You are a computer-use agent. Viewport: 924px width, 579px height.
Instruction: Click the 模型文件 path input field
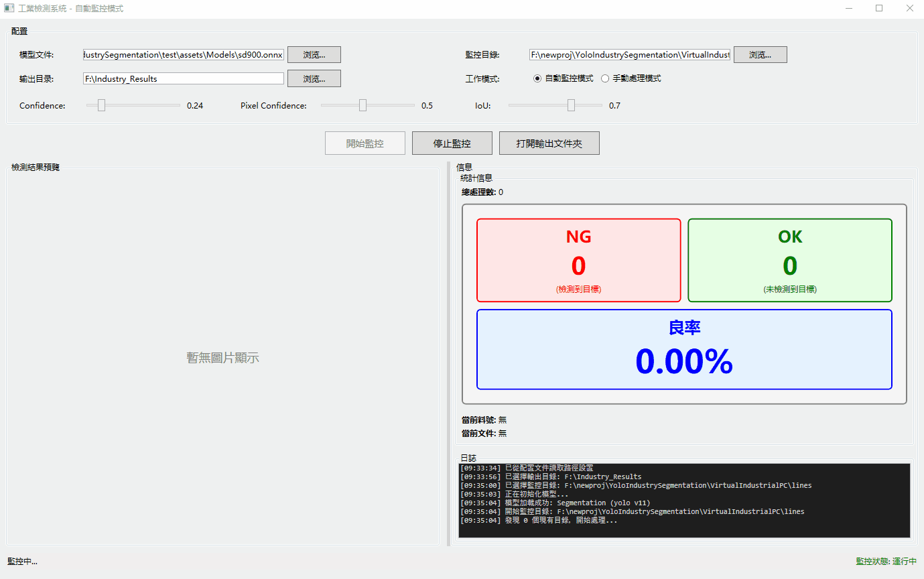(x=184, y=55)
